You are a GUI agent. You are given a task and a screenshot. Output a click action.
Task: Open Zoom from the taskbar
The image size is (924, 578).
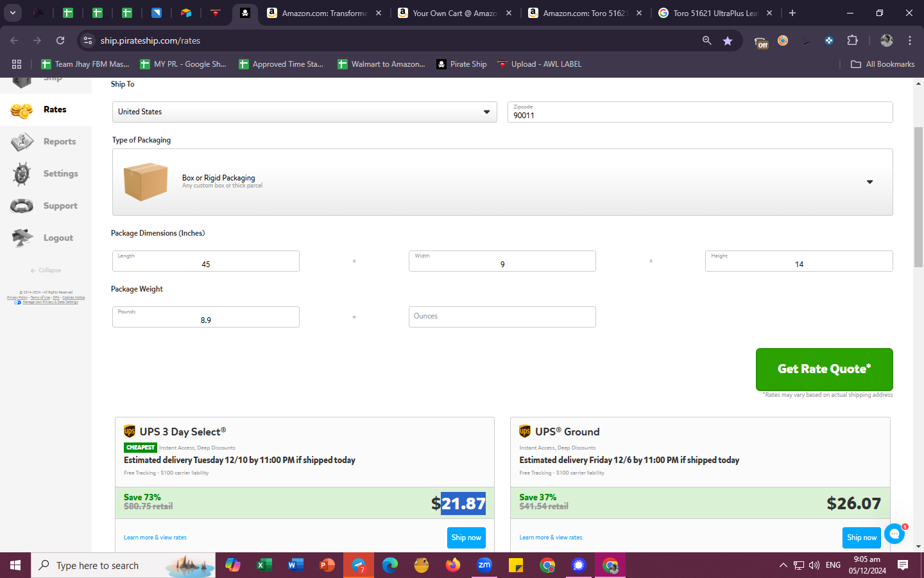(484, 565)
